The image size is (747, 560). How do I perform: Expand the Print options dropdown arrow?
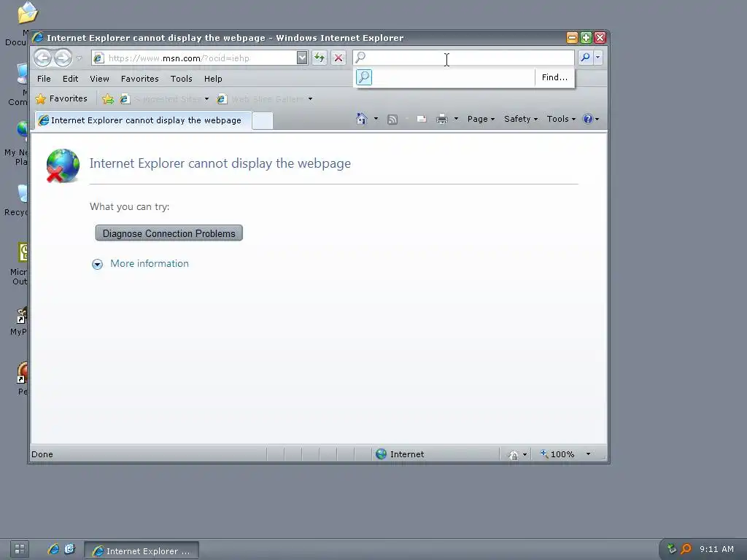456,119
